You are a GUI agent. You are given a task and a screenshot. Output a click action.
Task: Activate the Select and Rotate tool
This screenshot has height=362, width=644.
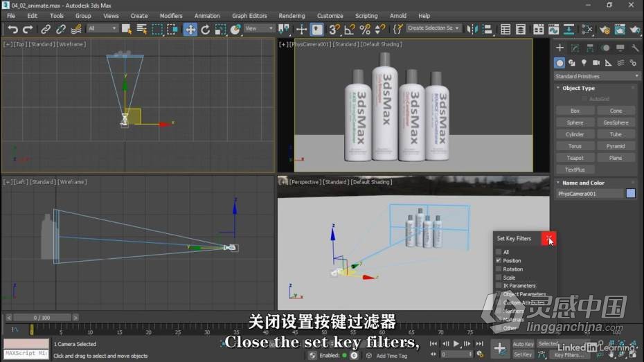(206, 29)
